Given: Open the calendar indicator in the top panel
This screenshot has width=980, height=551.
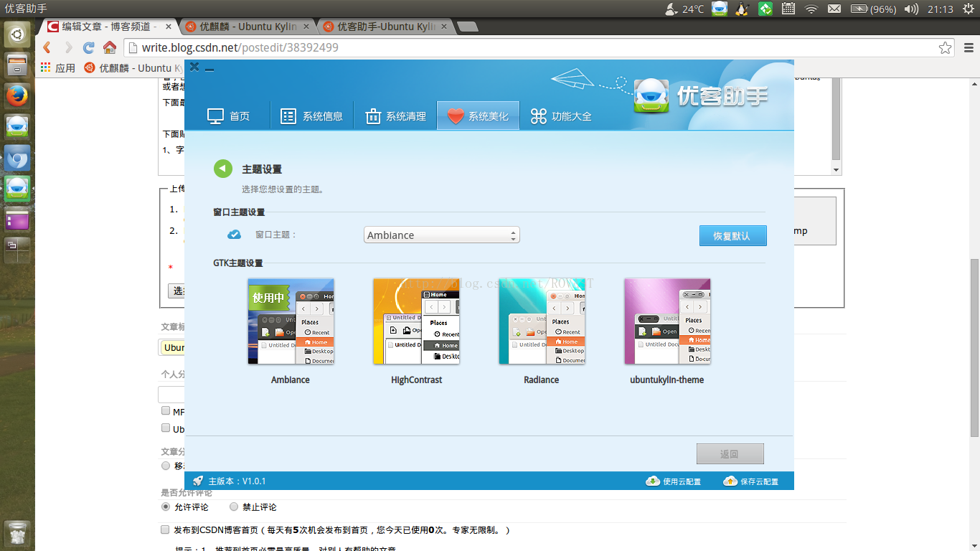Looking at the screenshot, I should coord(788,9).
